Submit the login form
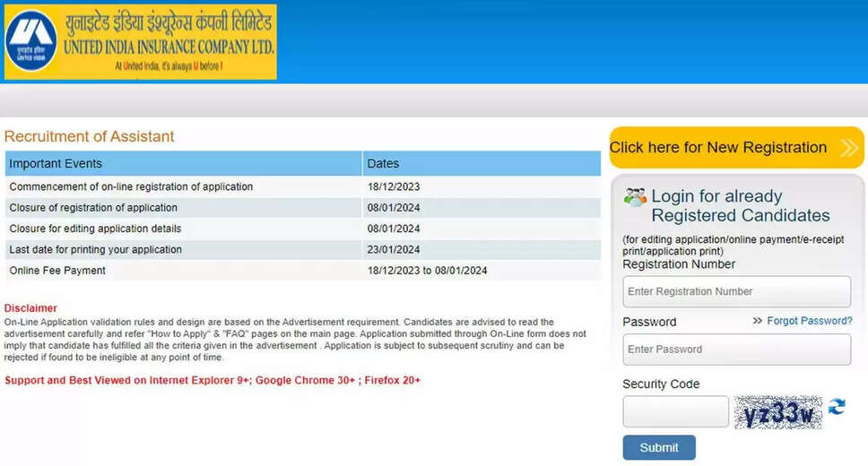Screen dimensions: 868x466 [x=659, y=448]
